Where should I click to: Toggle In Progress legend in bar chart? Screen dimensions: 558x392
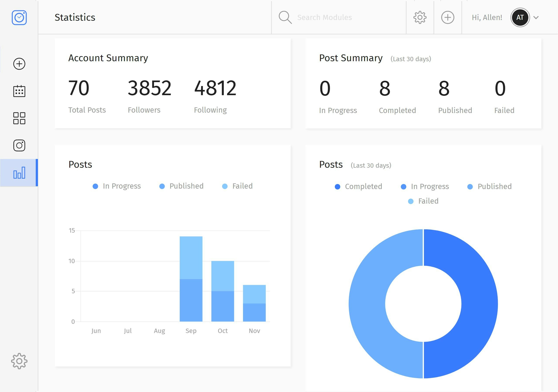117,186
